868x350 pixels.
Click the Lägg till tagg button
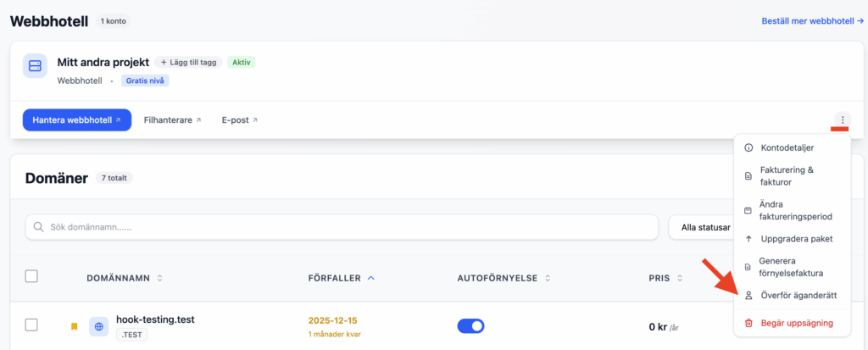coord(188,62)
